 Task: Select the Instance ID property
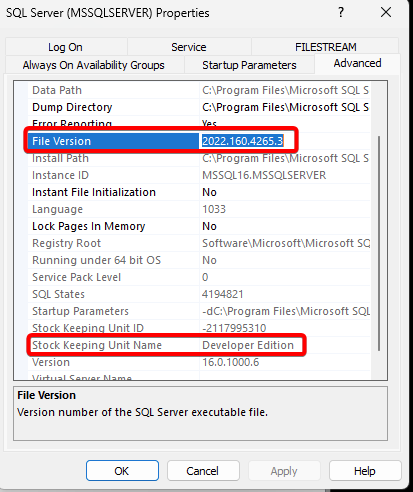(61, 175)
